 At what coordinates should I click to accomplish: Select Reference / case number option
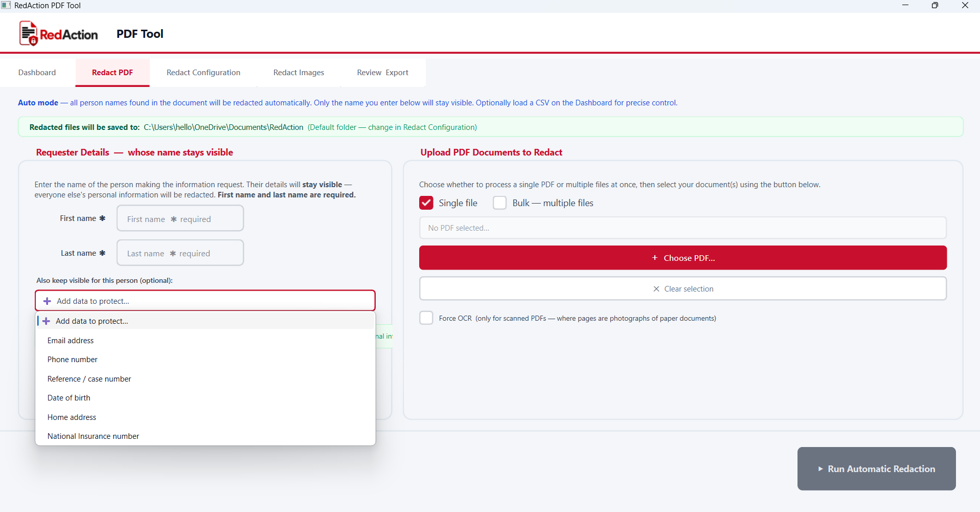[206, 379]
